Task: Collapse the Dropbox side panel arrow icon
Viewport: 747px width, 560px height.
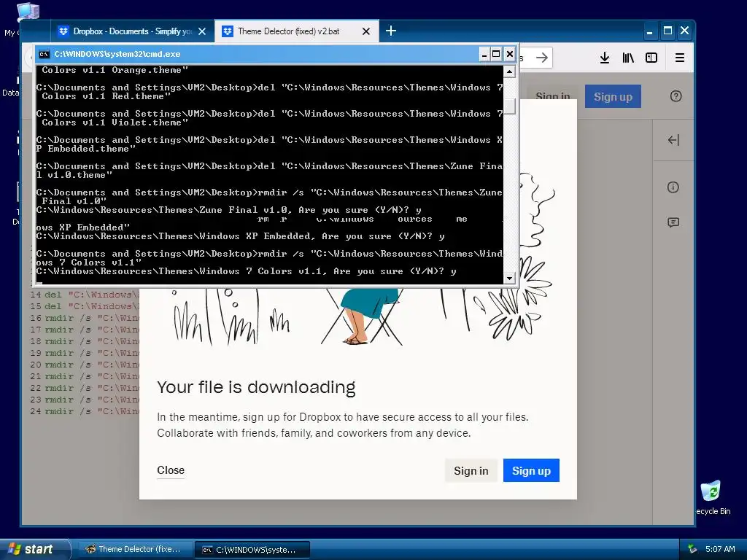Action: tap(673, 140)
